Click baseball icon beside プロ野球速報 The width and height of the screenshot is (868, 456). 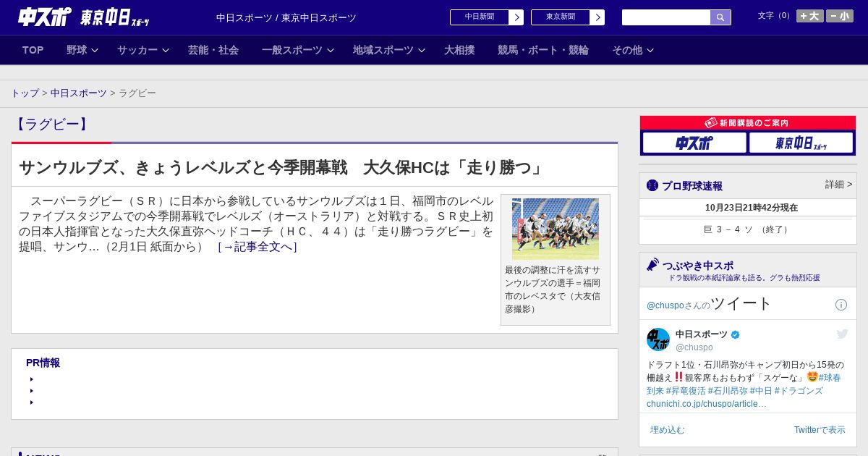[652, 185]
